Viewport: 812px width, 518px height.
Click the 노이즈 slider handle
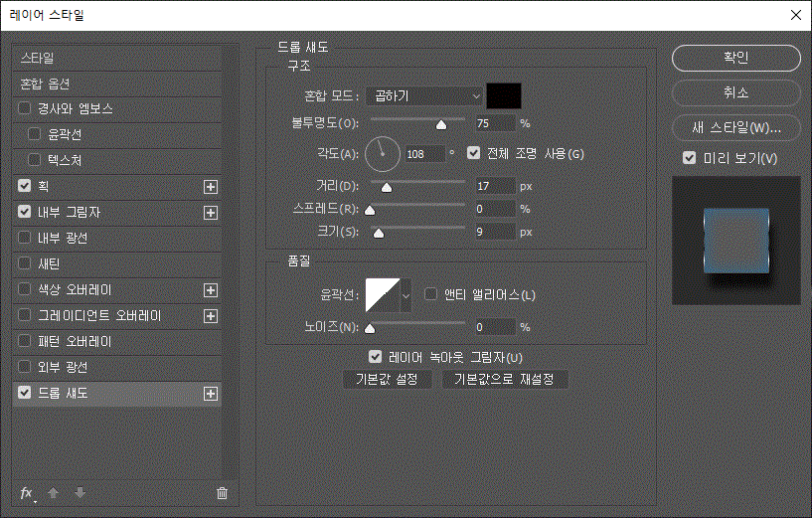(370, 328)
